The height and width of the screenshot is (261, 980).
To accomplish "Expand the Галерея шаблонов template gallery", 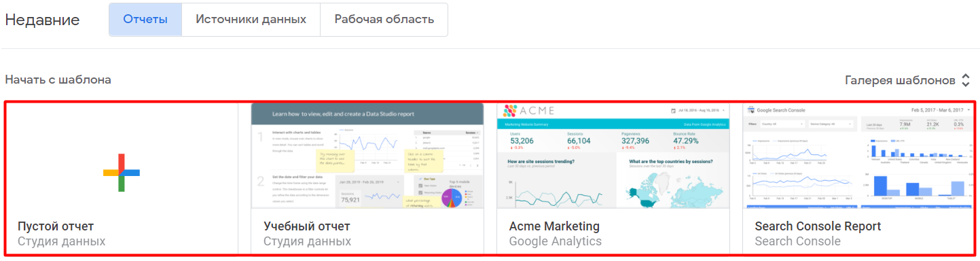I will [x=908, y=80].
